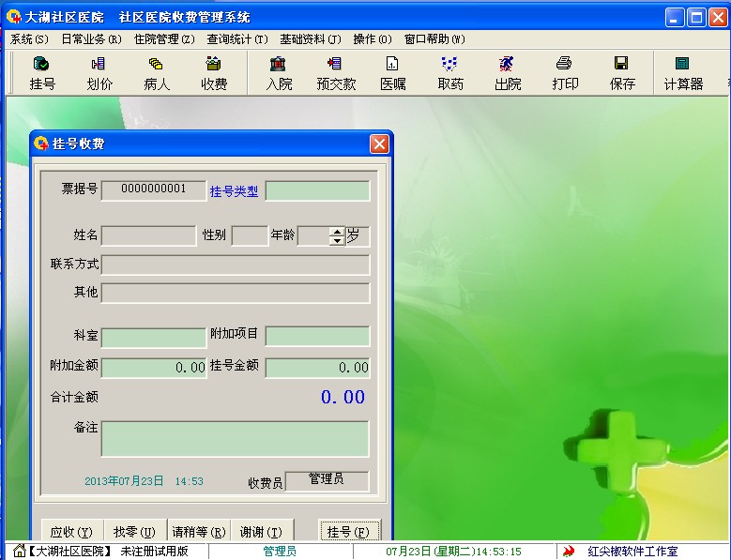Open the 挂号 registration toolbar icon

[x=42, y=73]
